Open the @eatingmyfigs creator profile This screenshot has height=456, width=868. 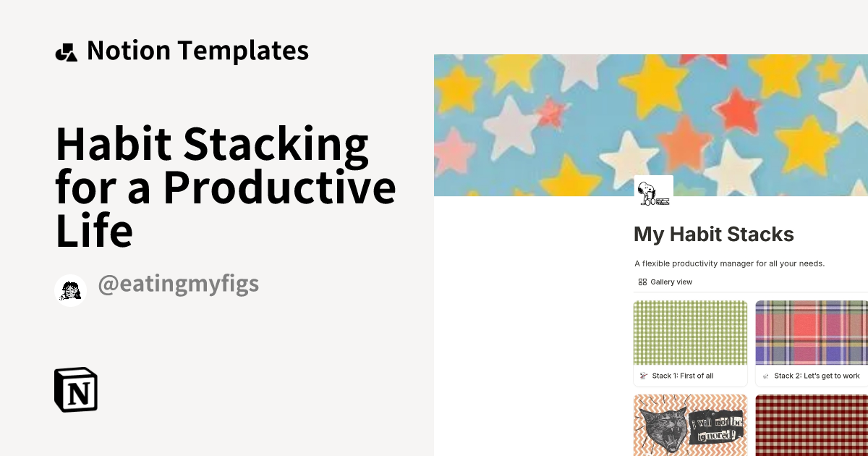178,283
